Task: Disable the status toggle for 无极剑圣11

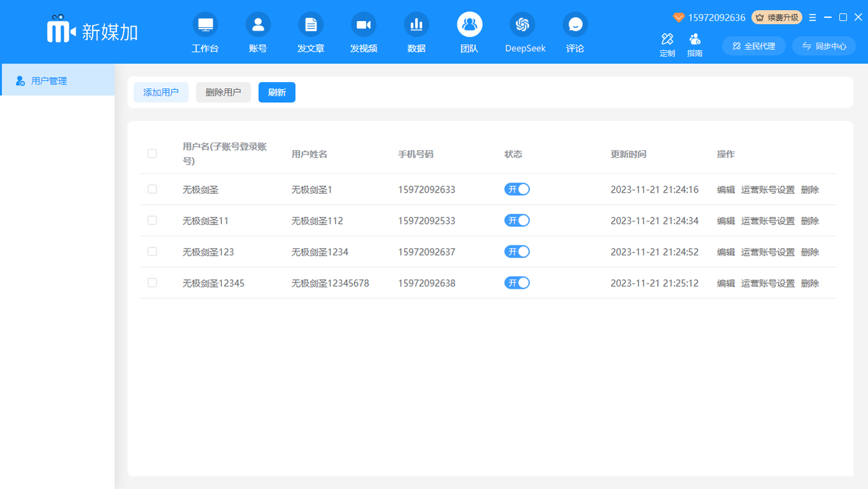Action: (517, 221)
